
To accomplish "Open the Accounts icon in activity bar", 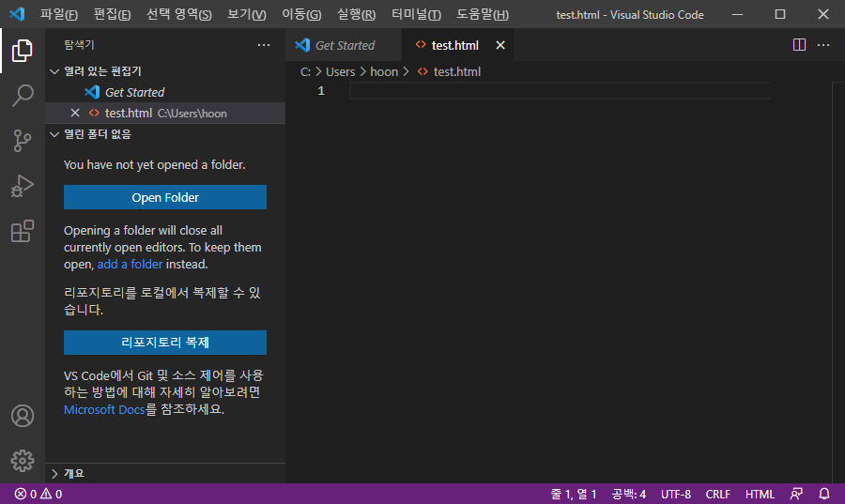I will point(23,416).
